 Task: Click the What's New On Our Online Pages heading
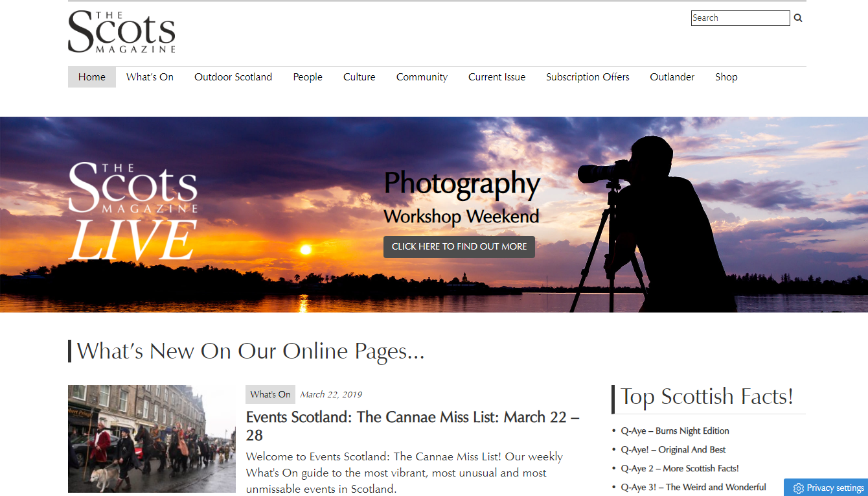coord(251,351)
